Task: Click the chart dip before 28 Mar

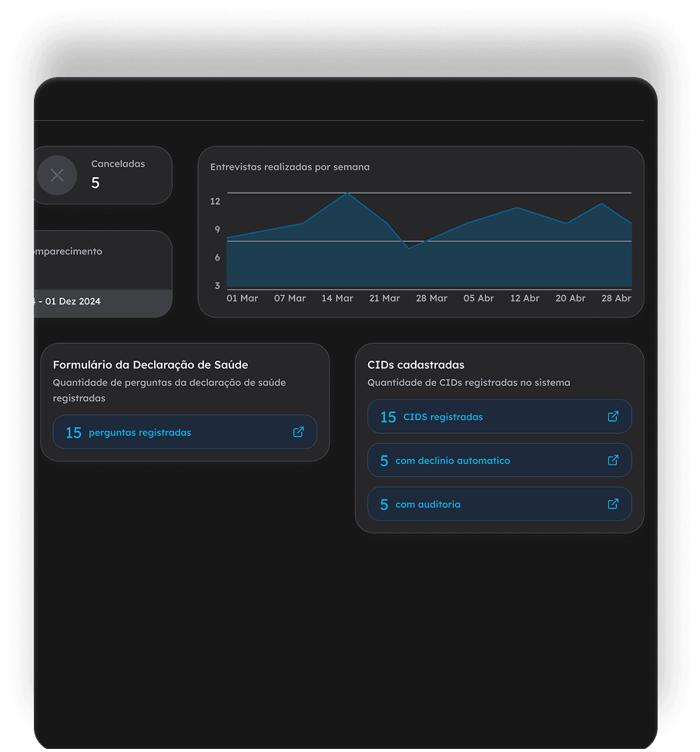Action: pyautogui.click(x=409, y=248)
